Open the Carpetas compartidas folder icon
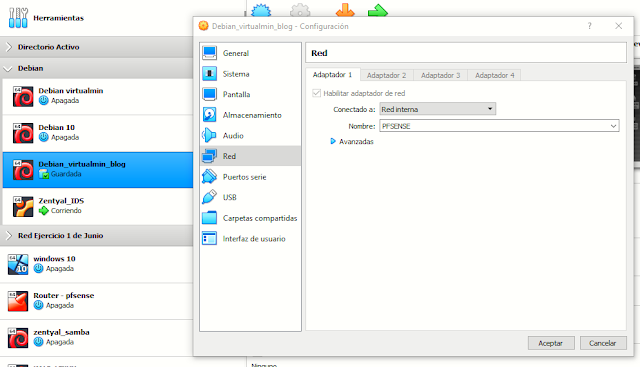Screen dimensions: 640x367 click(x=209, y=218)
